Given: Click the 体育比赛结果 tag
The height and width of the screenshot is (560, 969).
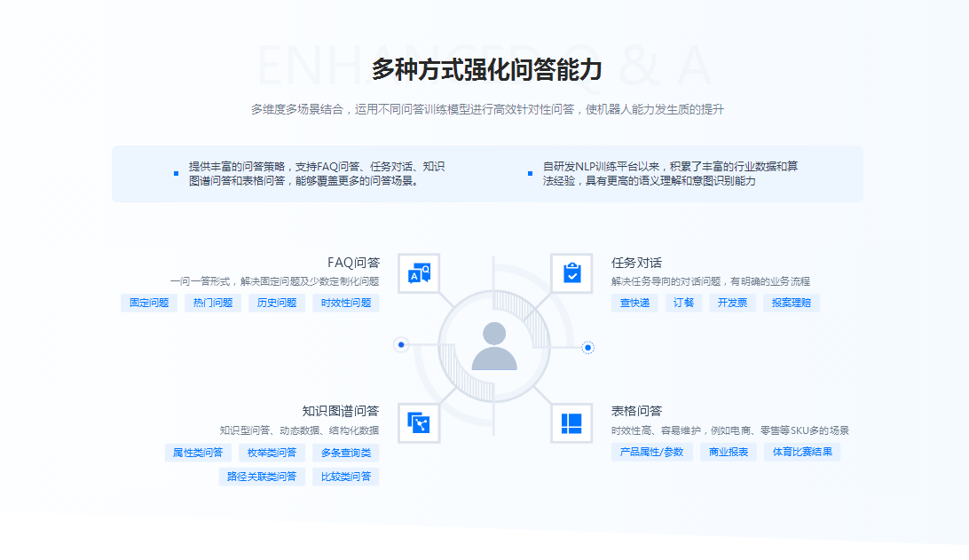Looking at the screenshot, I should point(802,452).
